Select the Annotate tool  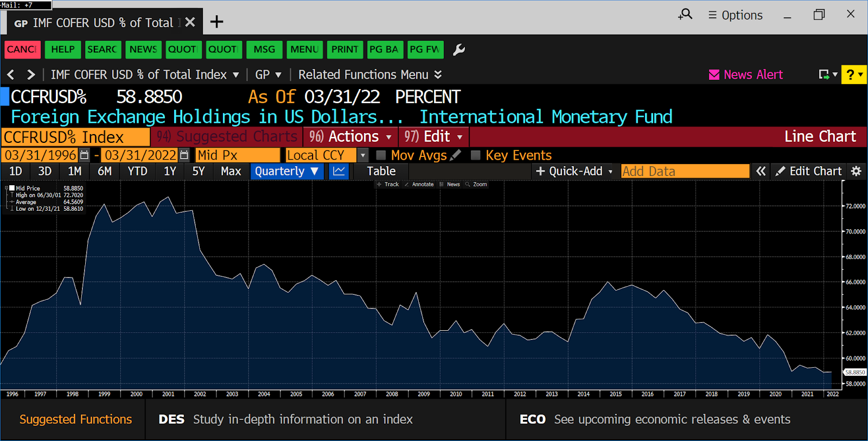pos(419,185)
